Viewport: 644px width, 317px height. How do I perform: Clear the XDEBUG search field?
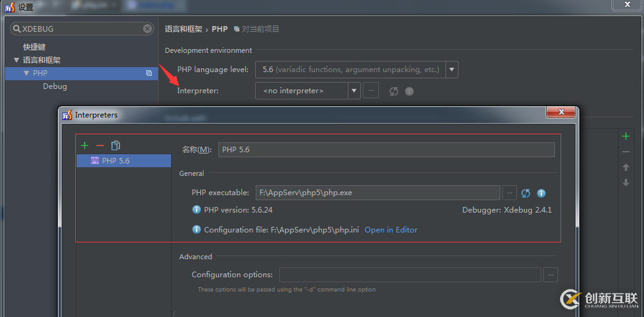(x=147, y=29)
